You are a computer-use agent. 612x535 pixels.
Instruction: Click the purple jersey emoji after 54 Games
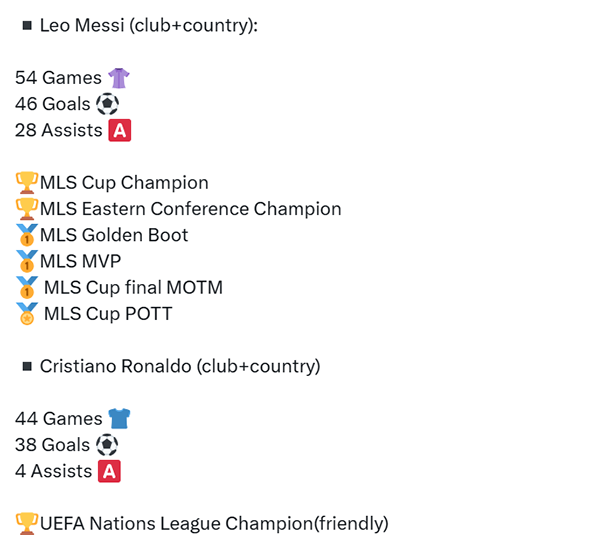pyautogui.click(x=118, y=78)
